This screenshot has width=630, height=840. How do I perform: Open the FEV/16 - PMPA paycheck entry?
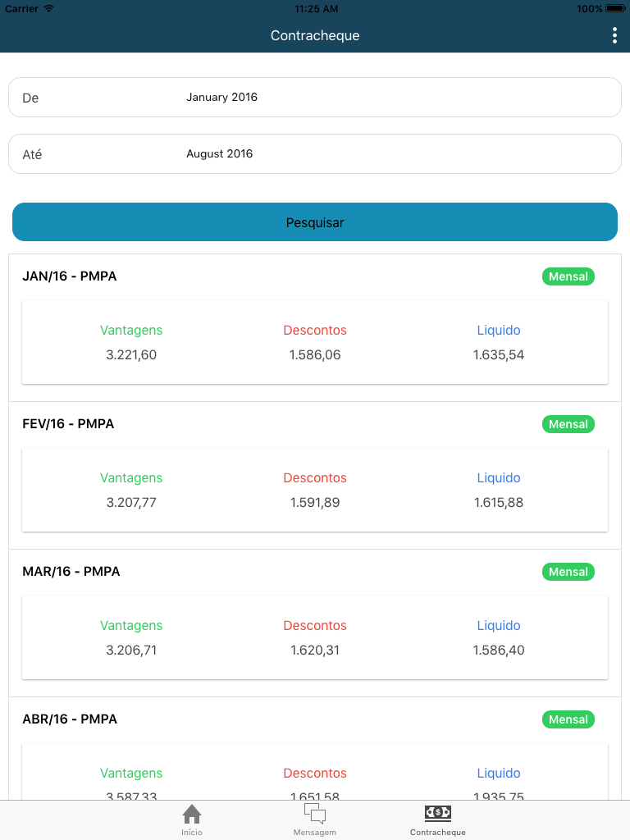(315, 476)
